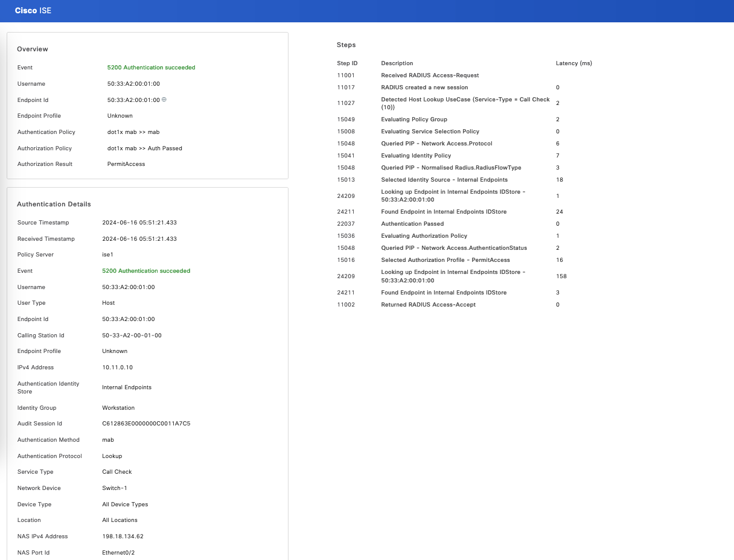The image size is (734, 560).
Task: Click the 158 ms latency value
Action: coord(561,276)
